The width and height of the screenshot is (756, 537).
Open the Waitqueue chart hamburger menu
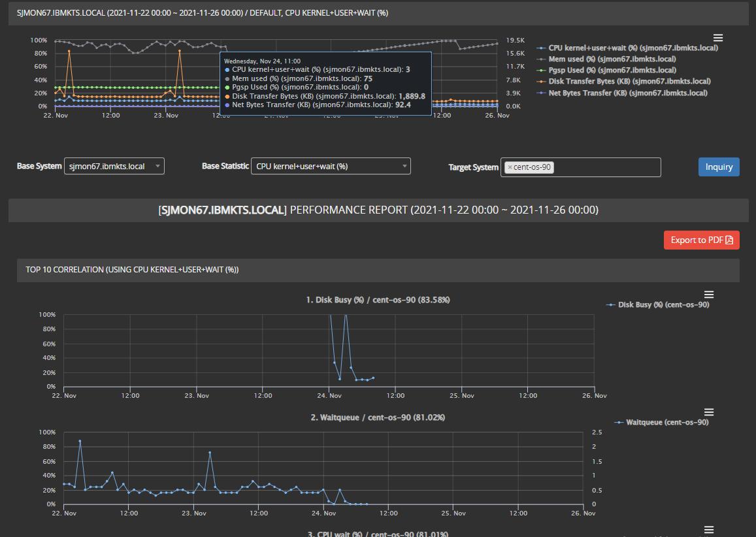[x=709, y=412]
